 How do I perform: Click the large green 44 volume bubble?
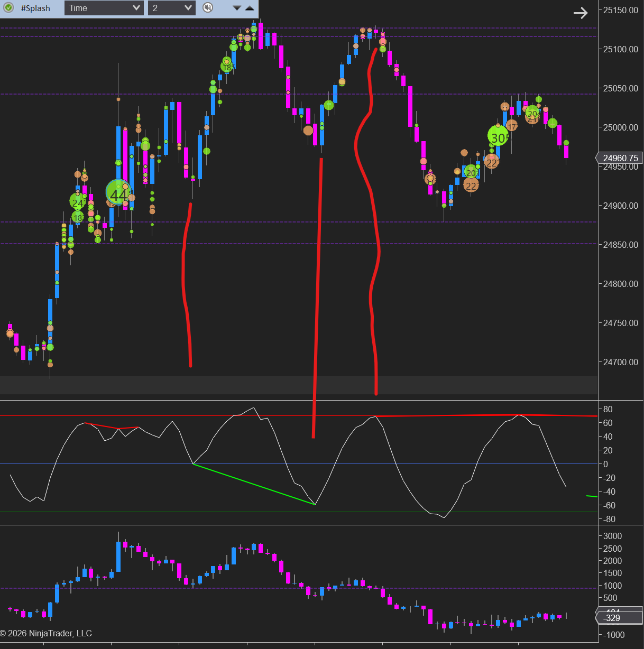click(117, 193)
